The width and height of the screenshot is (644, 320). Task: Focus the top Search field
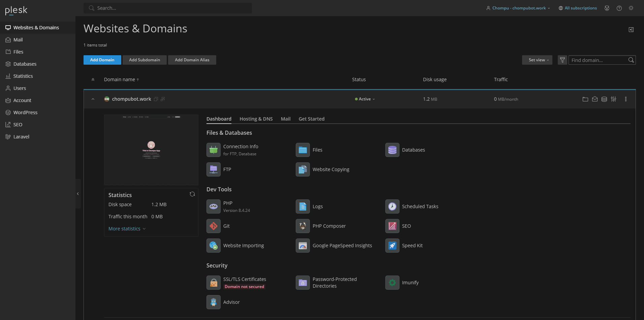click(168, 8)
